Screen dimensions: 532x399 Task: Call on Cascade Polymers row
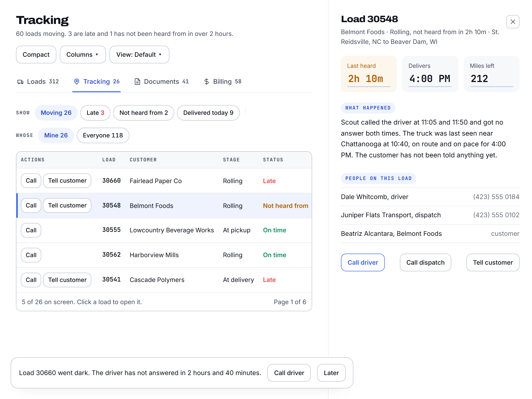(31, 280)
